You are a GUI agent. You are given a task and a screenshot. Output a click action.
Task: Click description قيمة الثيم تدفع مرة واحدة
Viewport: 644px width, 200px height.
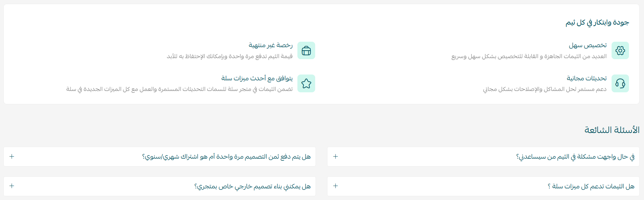(229, 56)
